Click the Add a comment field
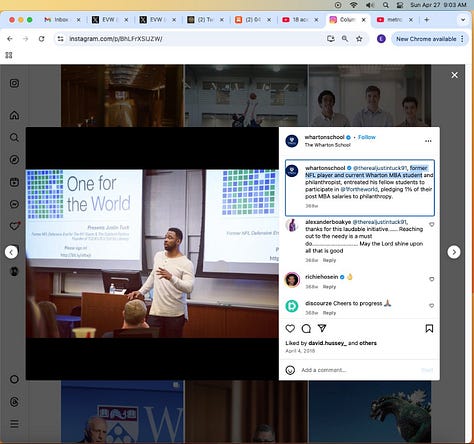Viewport: 474px width, 444px height. click(x=359, y=370)
